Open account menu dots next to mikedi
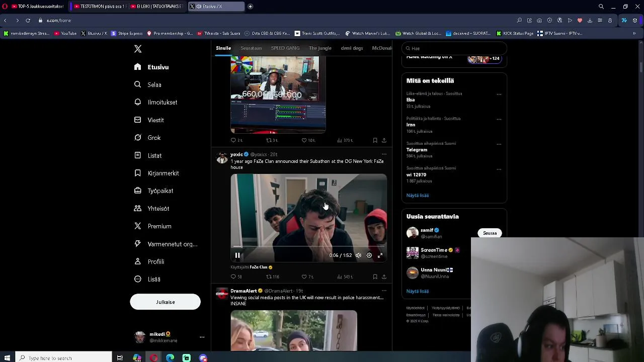Viewport: 644px width, 362px height. pyautogui.click(x=202, y=337)
